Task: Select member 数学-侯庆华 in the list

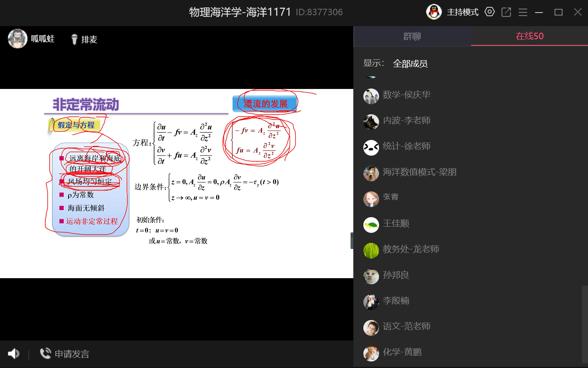Action: tap(407, 95)
